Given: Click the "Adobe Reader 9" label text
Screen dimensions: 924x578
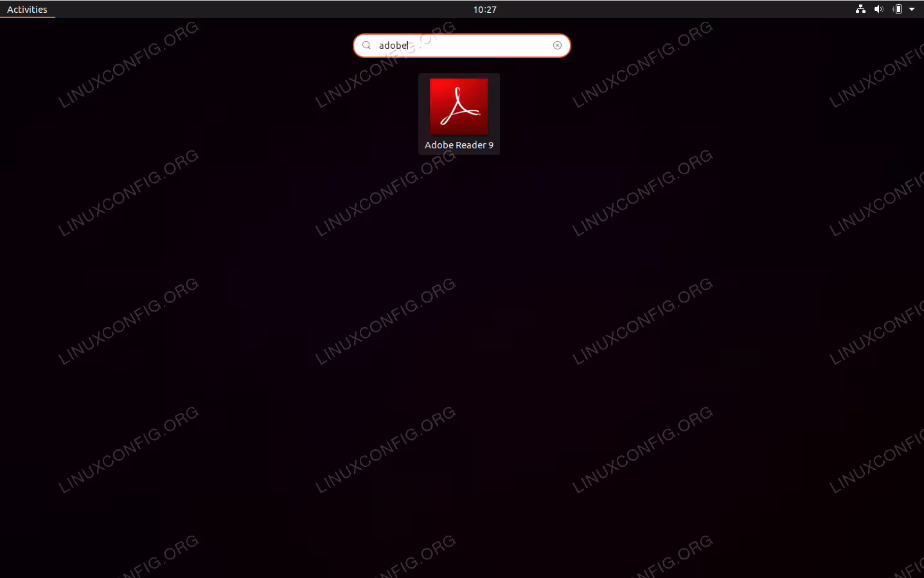Looking at the screenshot, I should [459, 145].
